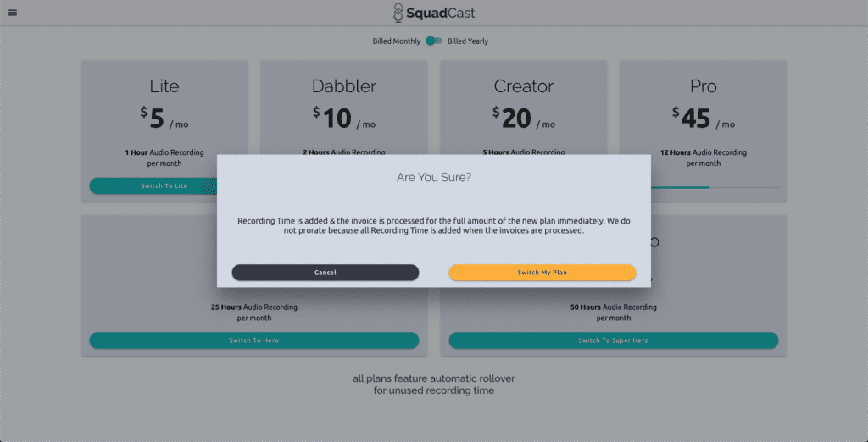Confirm with Switch My Plan
Screen dimensions: 868x442
(542, 272)
